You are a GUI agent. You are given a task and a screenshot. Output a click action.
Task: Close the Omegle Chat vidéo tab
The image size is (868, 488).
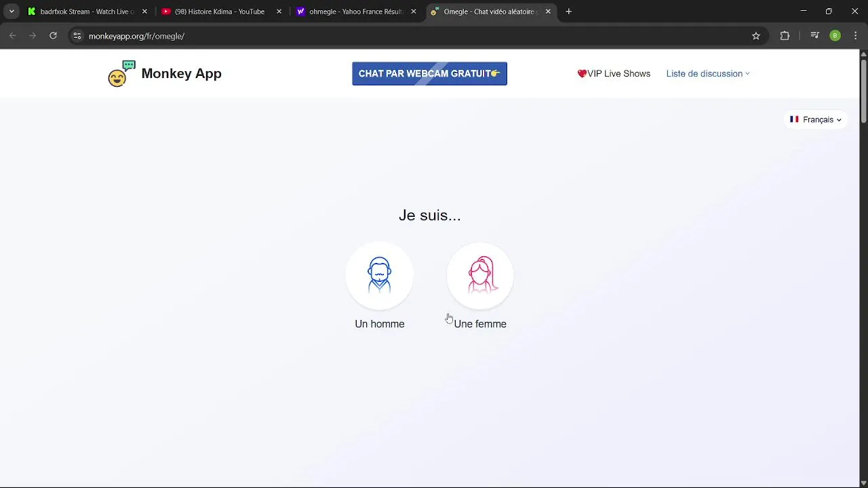point(548,12)
